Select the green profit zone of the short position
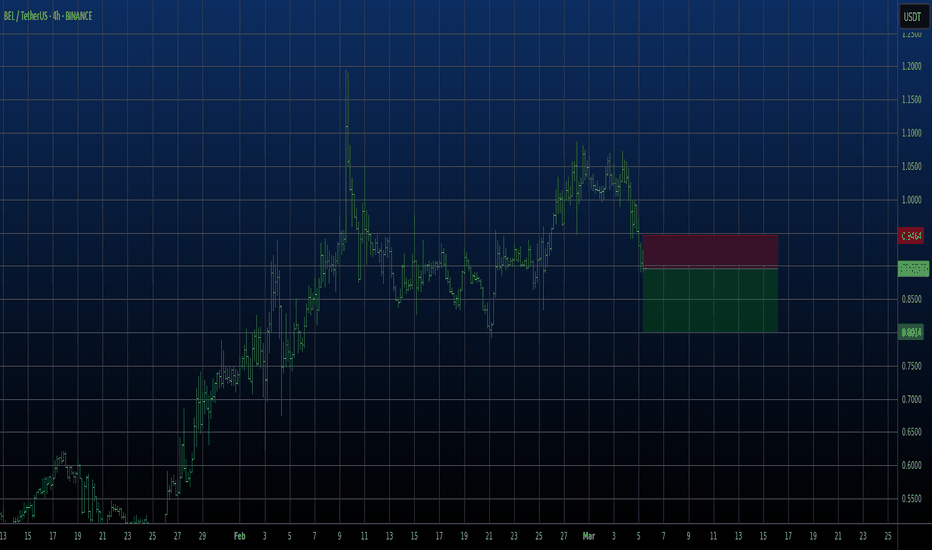Screen dimensions: 932x550 (710, 300)
